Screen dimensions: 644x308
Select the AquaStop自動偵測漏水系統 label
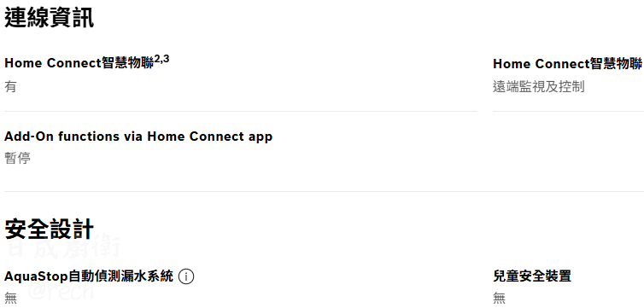pyautogui.click(x=89, y=276)
